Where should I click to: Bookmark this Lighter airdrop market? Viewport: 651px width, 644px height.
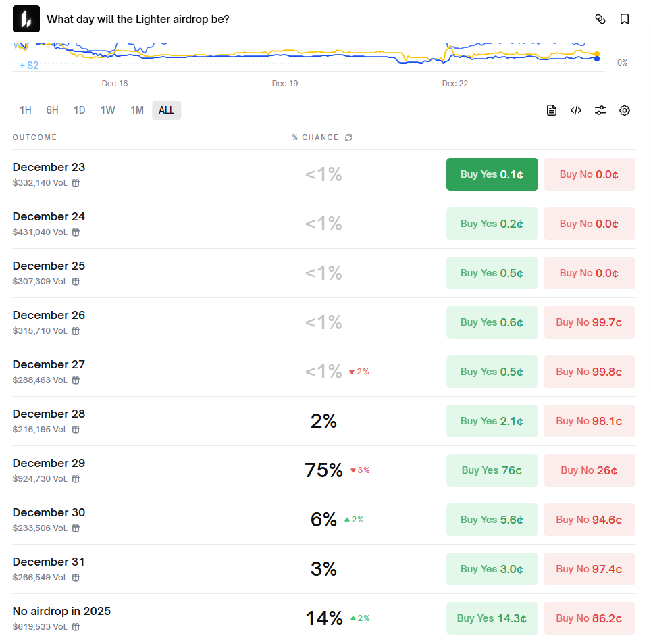(x=625, y=19)
